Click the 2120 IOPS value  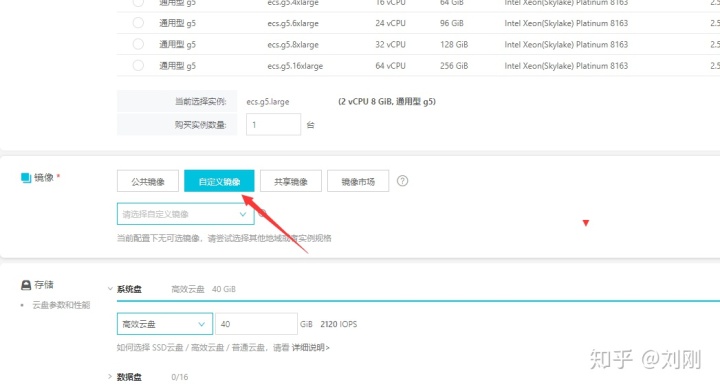point(338,324)
